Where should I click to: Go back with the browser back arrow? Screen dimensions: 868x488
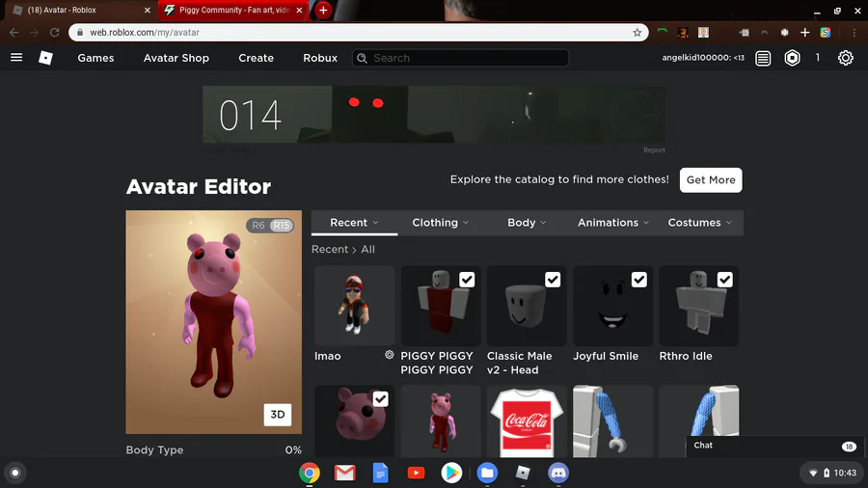point(14,33)
